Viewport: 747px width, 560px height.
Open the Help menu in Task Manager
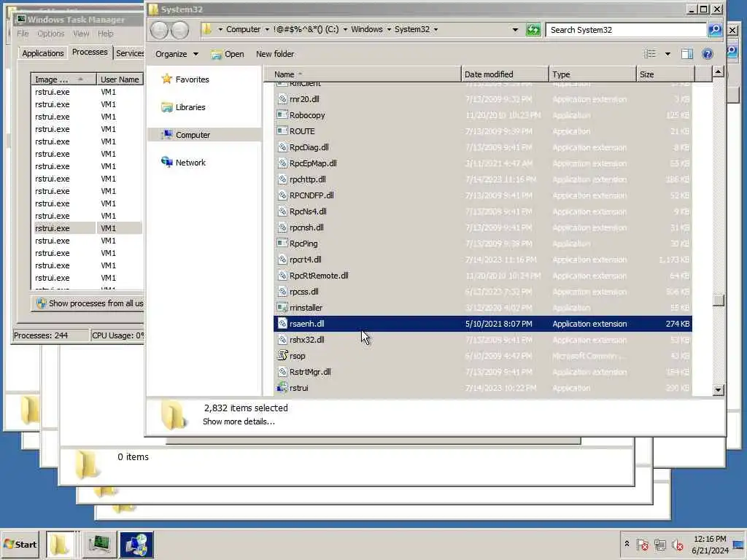tap(105, 34)
